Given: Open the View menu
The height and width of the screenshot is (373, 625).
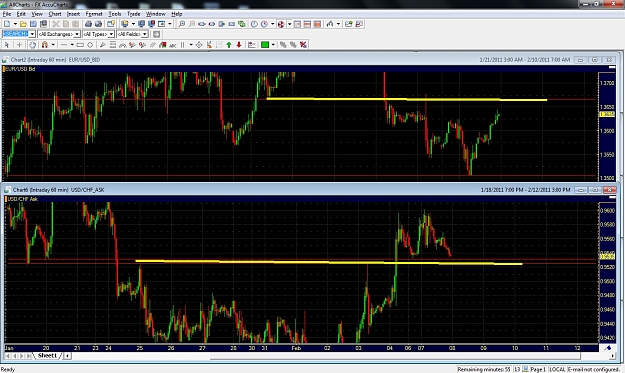Looking at the screenshot, I should 37,14.
